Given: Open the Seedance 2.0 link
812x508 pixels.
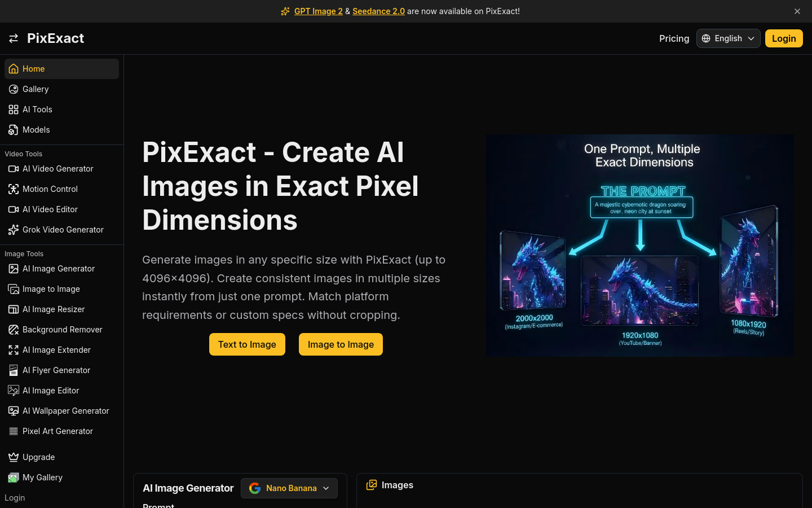Looking at the screenshot, I should [378, 11].
